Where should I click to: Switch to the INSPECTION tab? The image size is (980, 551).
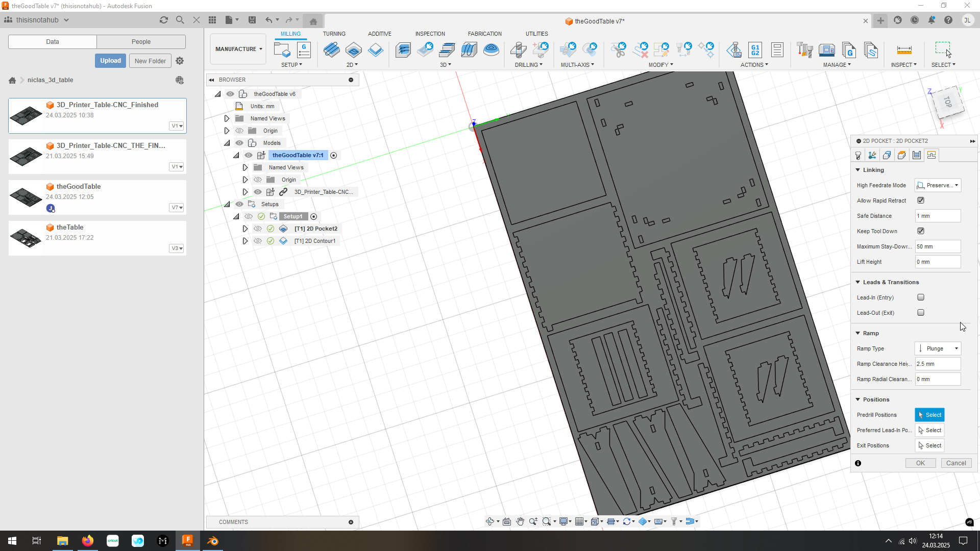430,34
